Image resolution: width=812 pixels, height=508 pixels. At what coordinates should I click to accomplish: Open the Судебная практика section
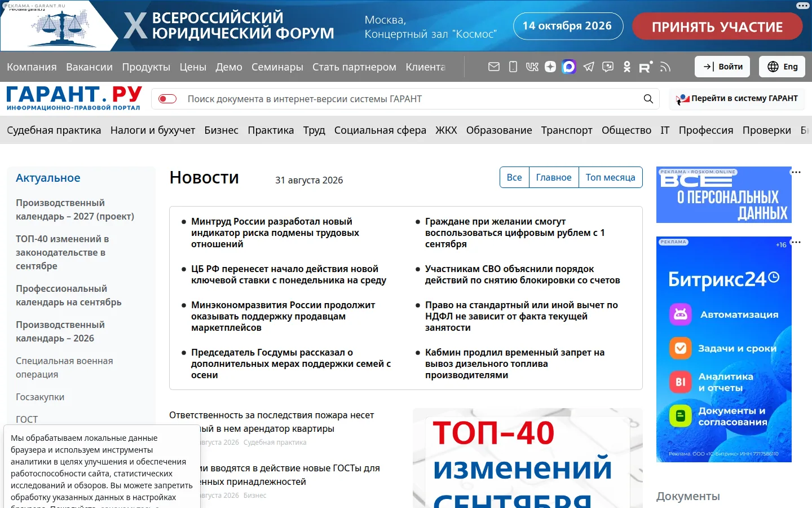pyautogui.click(x=54, y=130)
